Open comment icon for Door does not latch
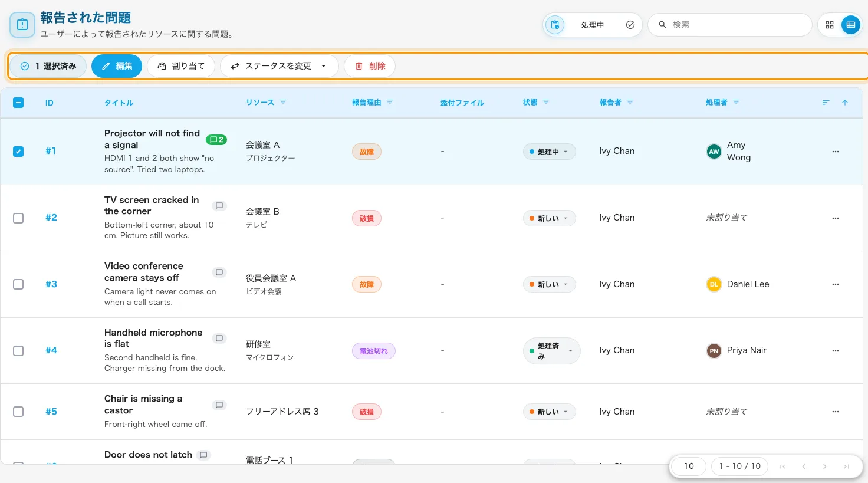The width and height of the screenshot is (868, 483). 203,455
